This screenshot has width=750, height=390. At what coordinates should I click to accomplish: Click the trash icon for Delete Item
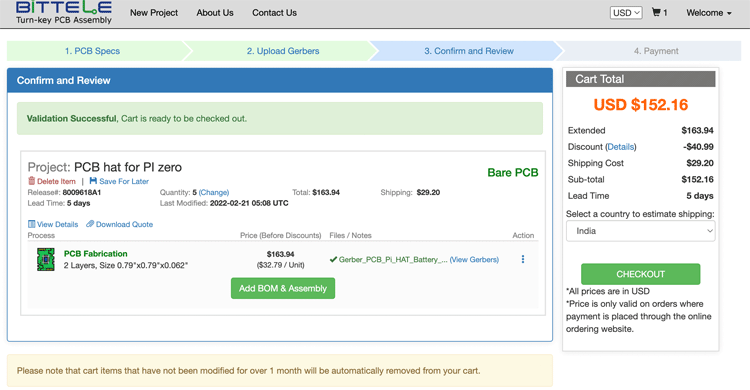[x=32, y=181]
